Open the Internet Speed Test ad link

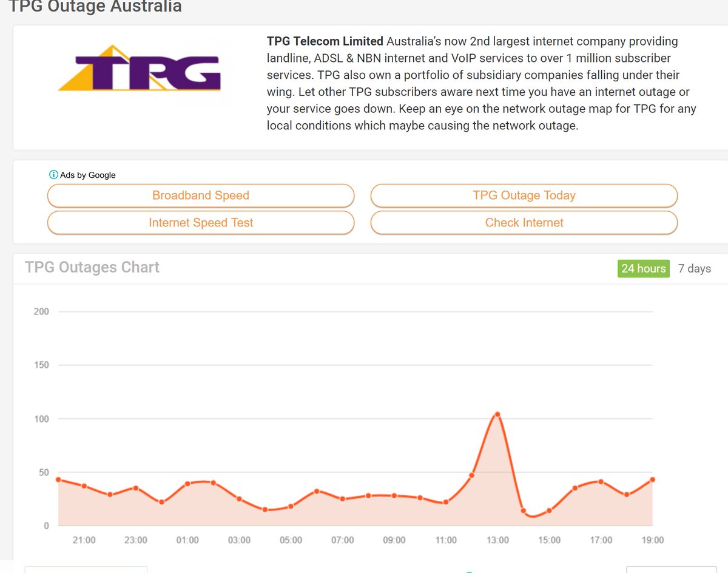[x=201, y=222]
